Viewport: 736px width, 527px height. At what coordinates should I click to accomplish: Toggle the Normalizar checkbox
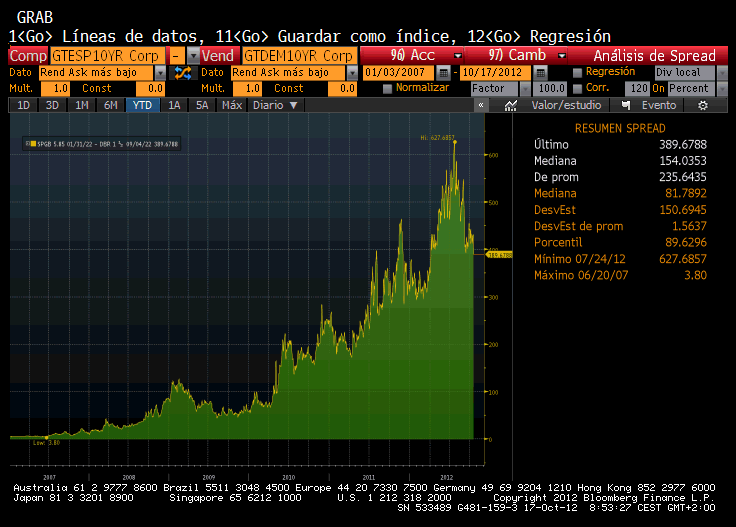pos(387,89)
